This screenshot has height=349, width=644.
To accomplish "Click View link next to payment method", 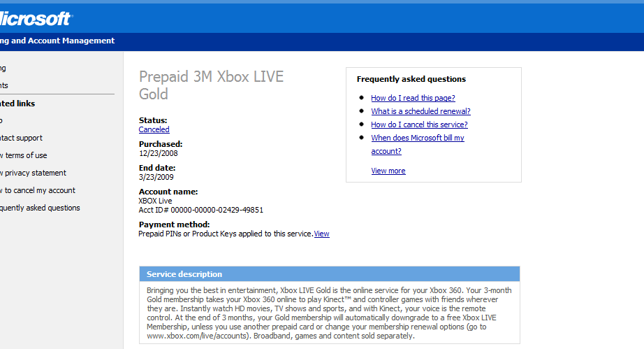I will click(x=321, y=234).
